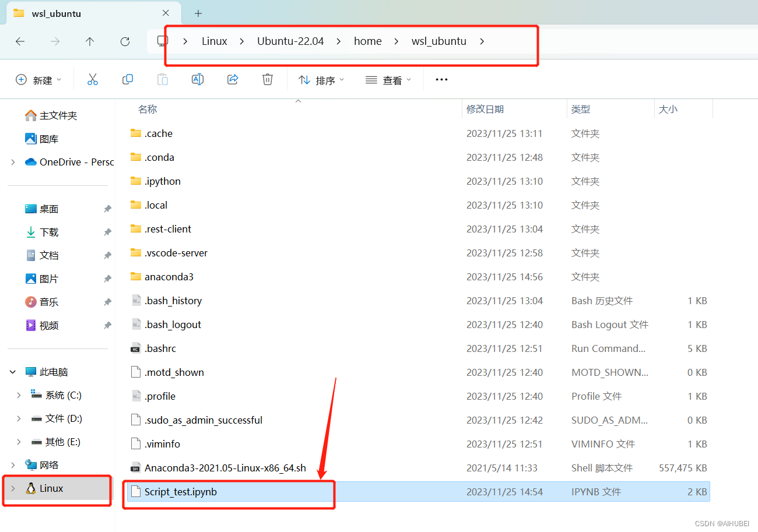Click the Rename icon in toolbar

(x=198, y=80)
